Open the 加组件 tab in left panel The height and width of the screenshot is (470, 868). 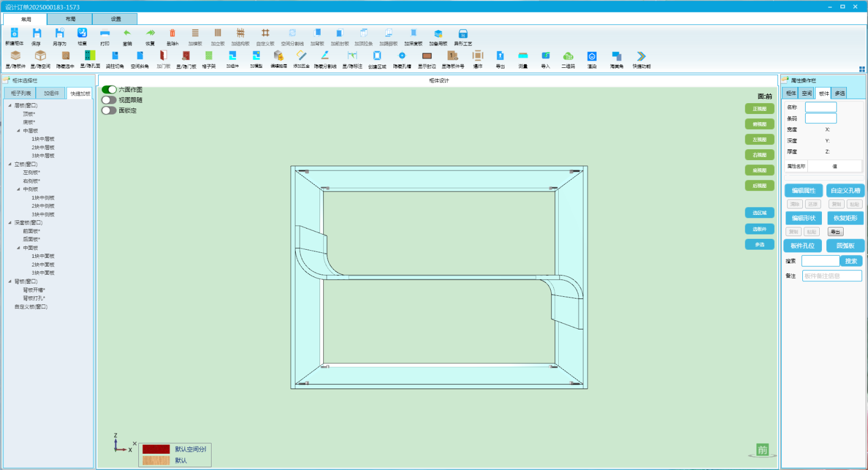pyautogui.click(x=51, y=93)
